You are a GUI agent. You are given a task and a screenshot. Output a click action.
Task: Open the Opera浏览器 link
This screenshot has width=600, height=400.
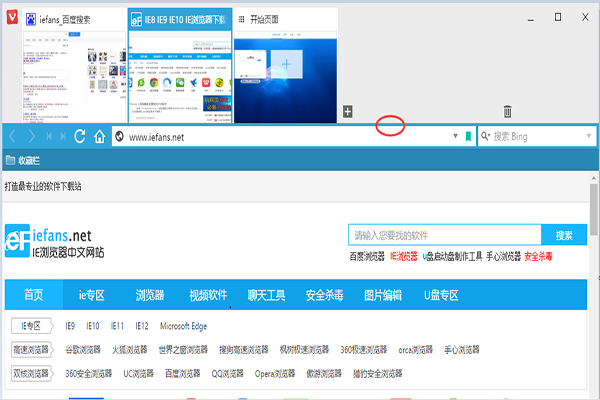pyautogui.click(x=275, y=373)
